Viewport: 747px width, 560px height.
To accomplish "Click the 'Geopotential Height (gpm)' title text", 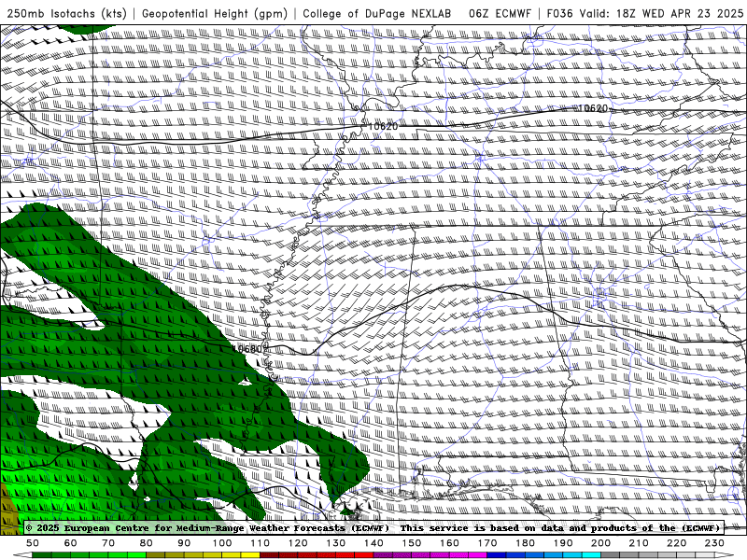I will pos(215,13).
